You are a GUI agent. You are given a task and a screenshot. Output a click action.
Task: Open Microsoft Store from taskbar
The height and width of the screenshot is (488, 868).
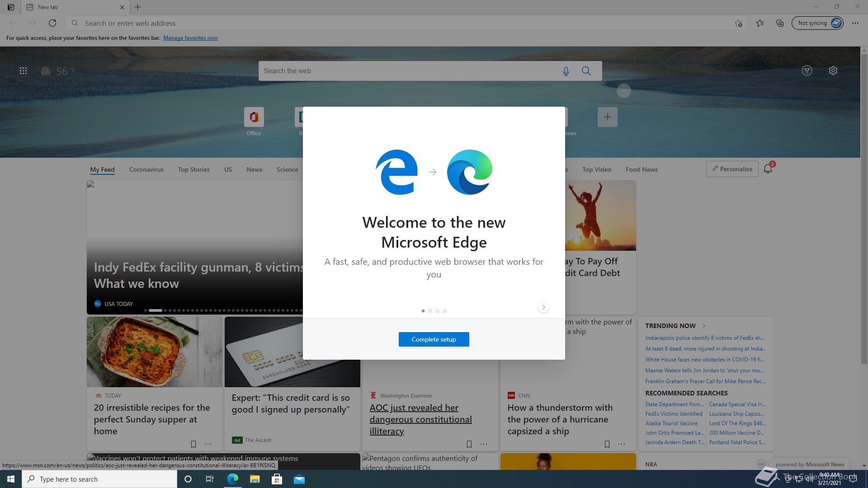pyautogui.click(x=277, y=479)
